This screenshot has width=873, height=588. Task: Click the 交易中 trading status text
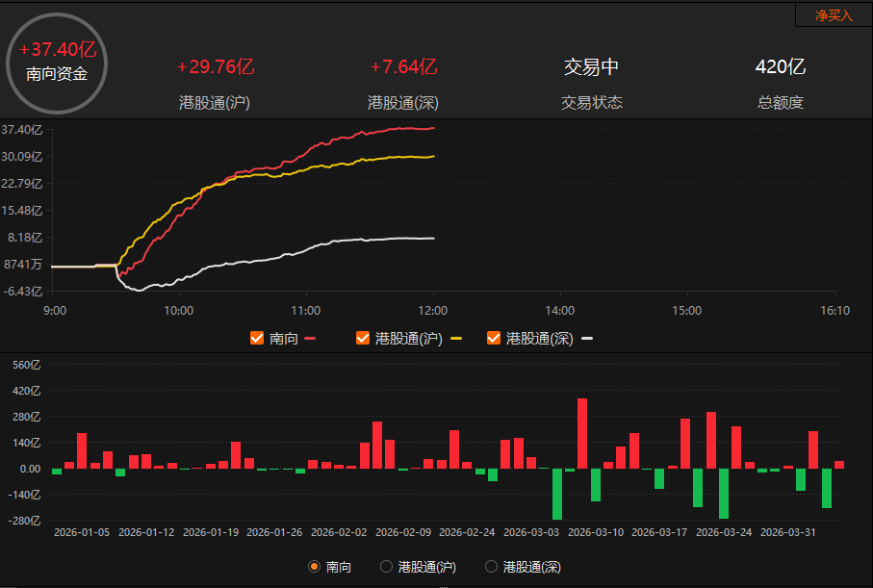(x=591, y=66)
